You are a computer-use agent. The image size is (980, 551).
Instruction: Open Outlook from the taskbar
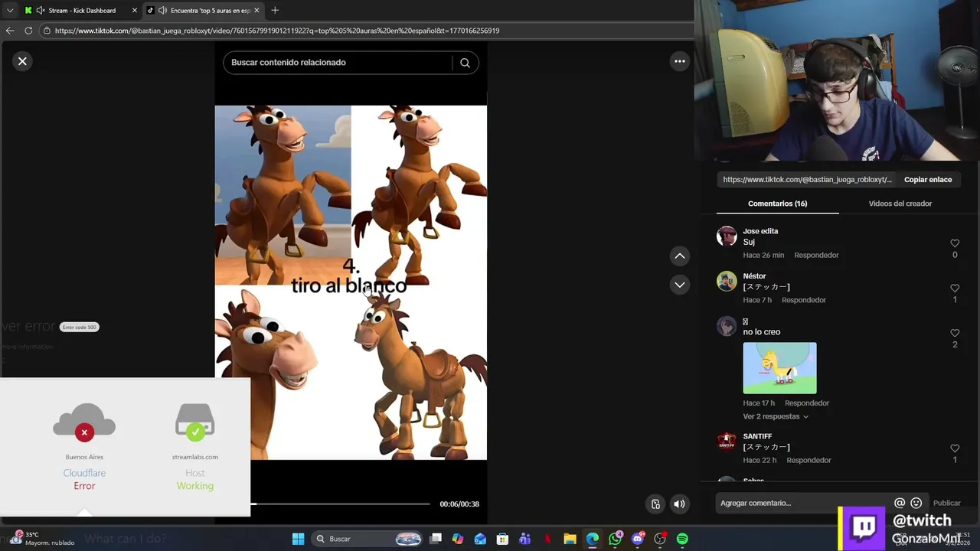pyautogui.click(x=480, y=539)
